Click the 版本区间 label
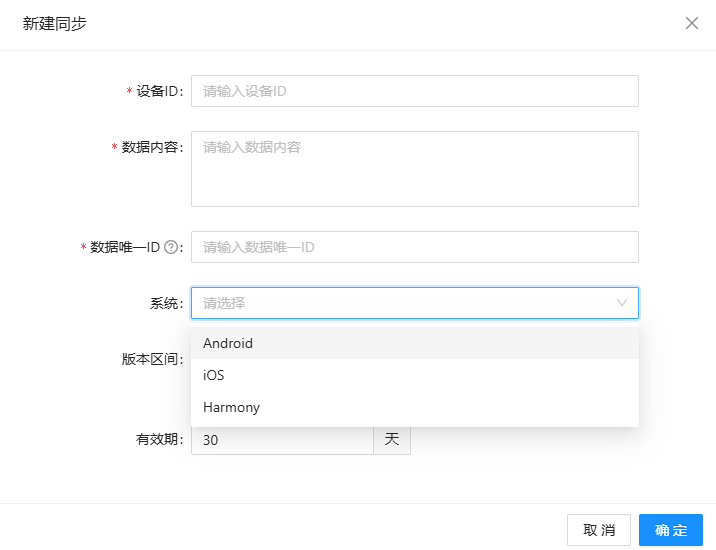This screenshot has height=550, width=716. (152, 359)
